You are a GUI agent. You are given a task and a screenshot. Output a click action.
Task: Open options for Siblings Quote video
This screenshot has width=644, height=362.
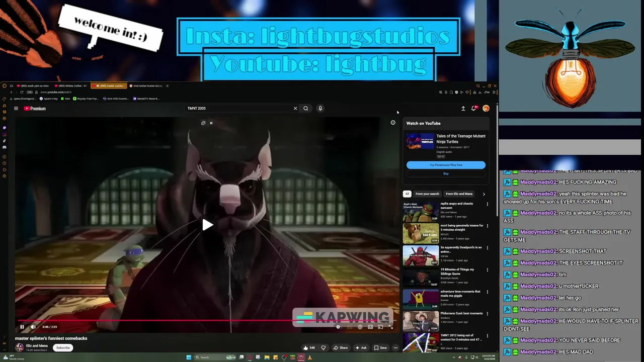click(487, 270)
